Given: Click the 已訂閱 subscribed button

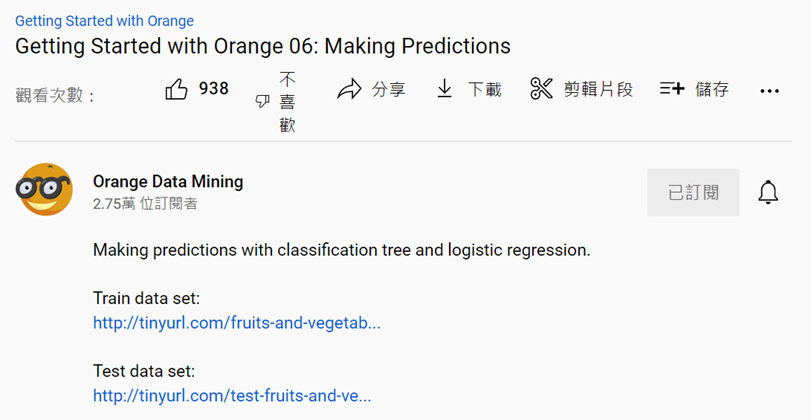Looking at the screenshot, I should [x=693, y=192].
